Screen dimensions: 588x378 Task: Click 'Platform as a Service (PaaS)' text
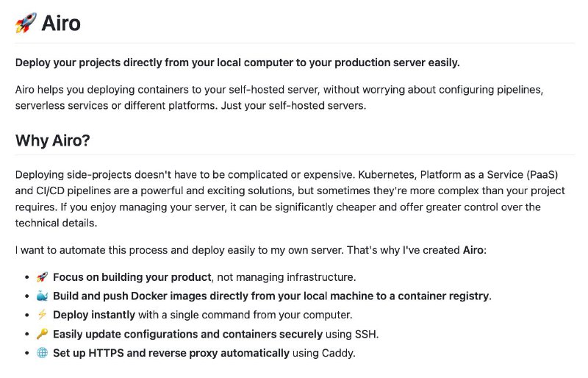(x=489, y=175)
